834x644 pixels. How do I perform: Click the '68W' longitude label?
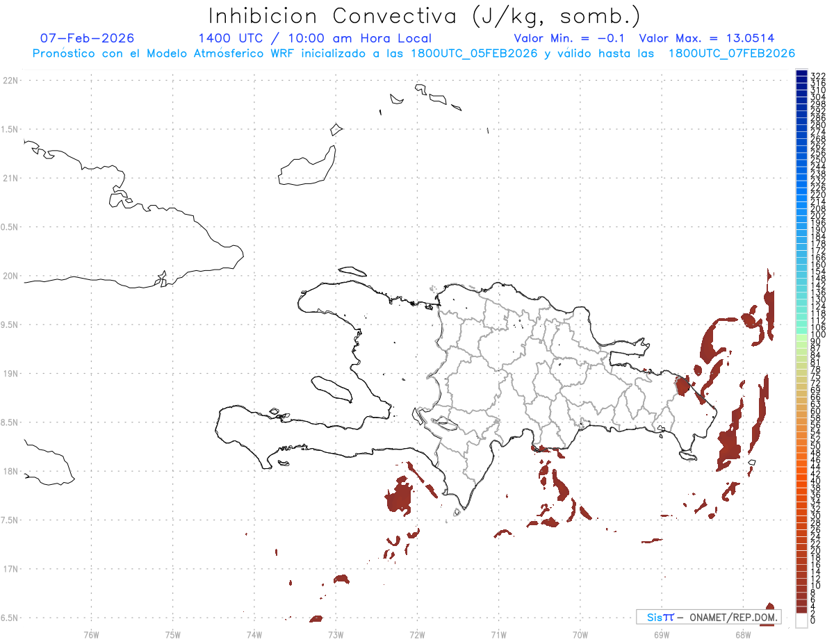tap(743, 634)
